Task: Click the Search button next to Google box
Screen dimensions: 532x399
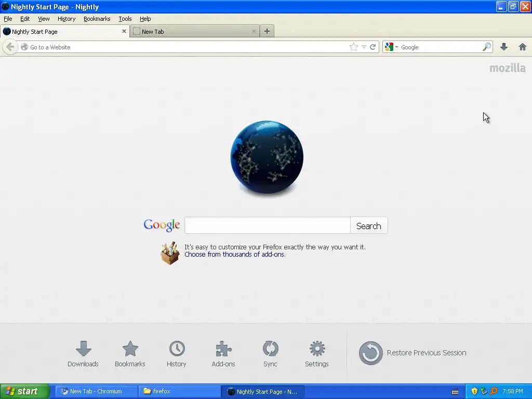Action: click(369, 225)
